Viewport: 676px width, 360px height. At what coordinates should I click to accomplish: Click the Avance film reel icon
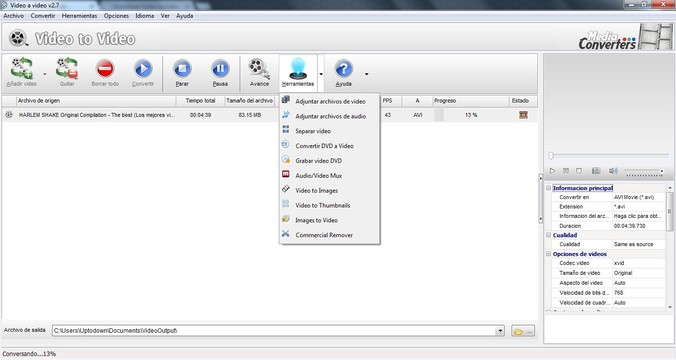point(259,69)
